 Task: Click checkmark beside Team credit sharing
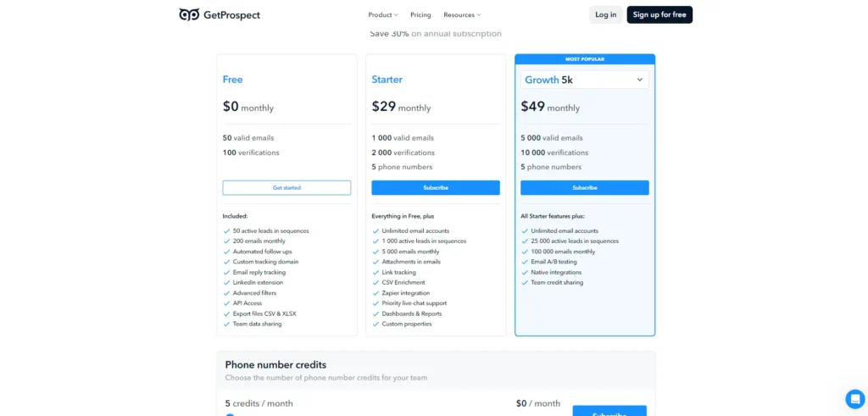point(524,283)
